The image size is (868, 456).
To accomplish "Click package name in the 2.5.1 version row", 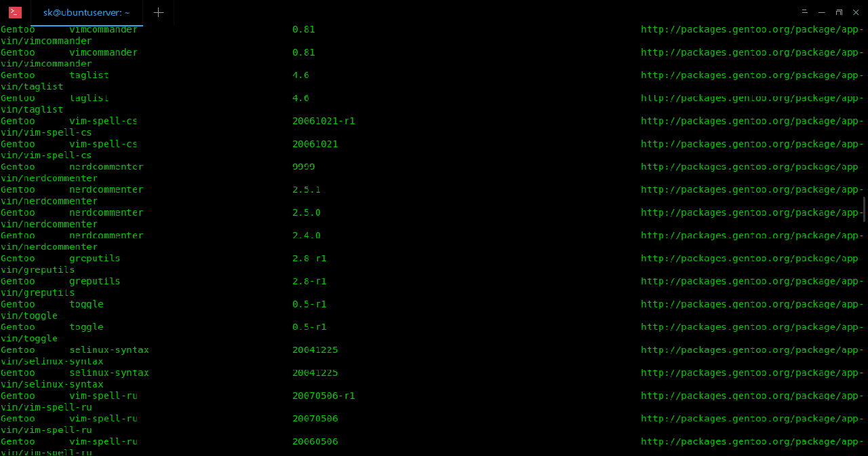I will [106, 190].
